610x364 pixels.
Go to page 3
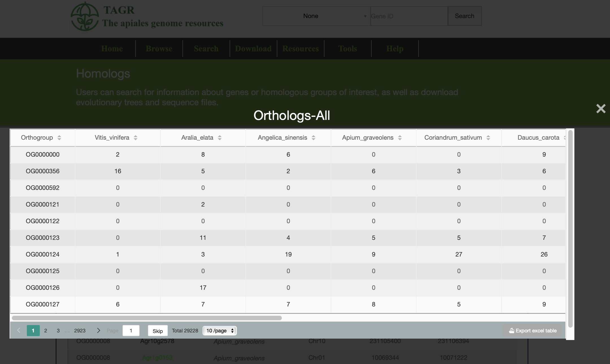tap(58, 331)
